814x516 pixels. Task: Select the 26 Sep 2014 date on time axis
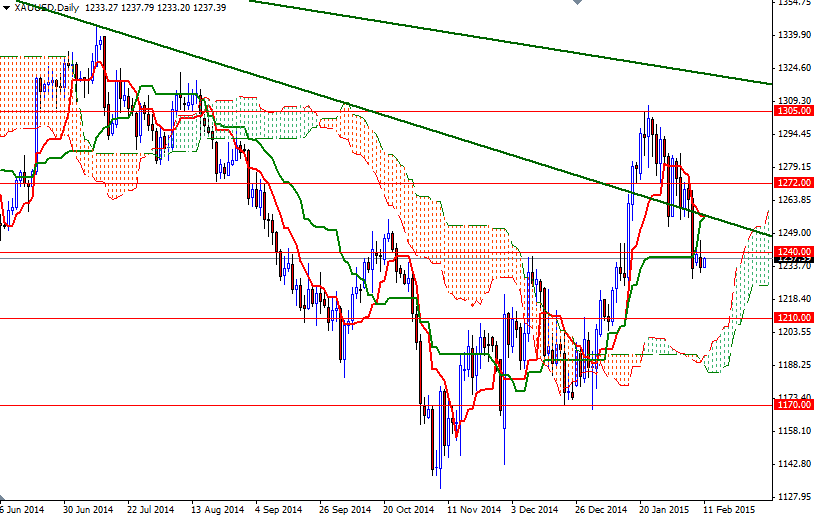point(344,508)
